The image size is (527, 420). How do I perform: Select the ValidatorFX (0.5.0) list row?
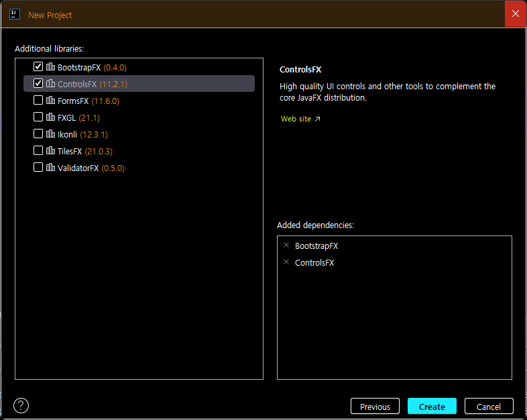(139, 168)
